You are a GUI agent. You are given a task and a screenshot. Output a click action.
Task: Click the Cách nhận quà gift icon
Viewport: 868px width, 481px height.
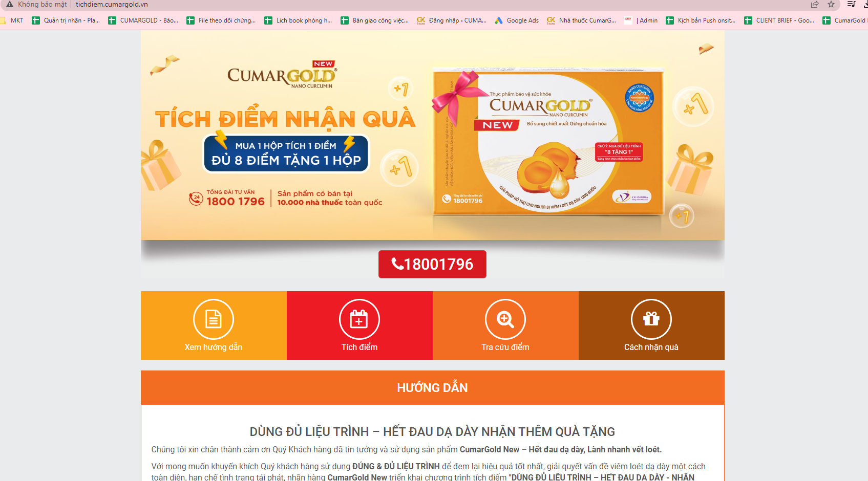pyautogui.click(x=651, y=319)
